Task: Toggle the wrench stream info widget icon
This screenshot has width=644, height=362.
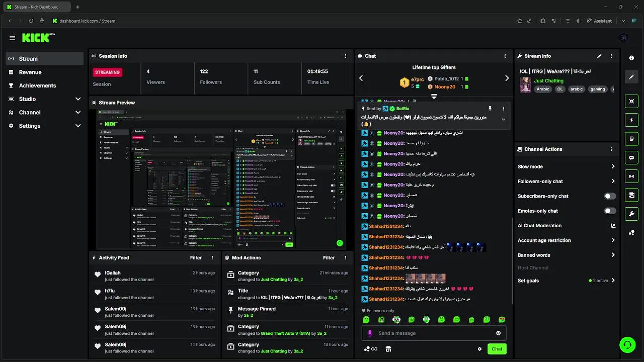Action: [631, 214]
